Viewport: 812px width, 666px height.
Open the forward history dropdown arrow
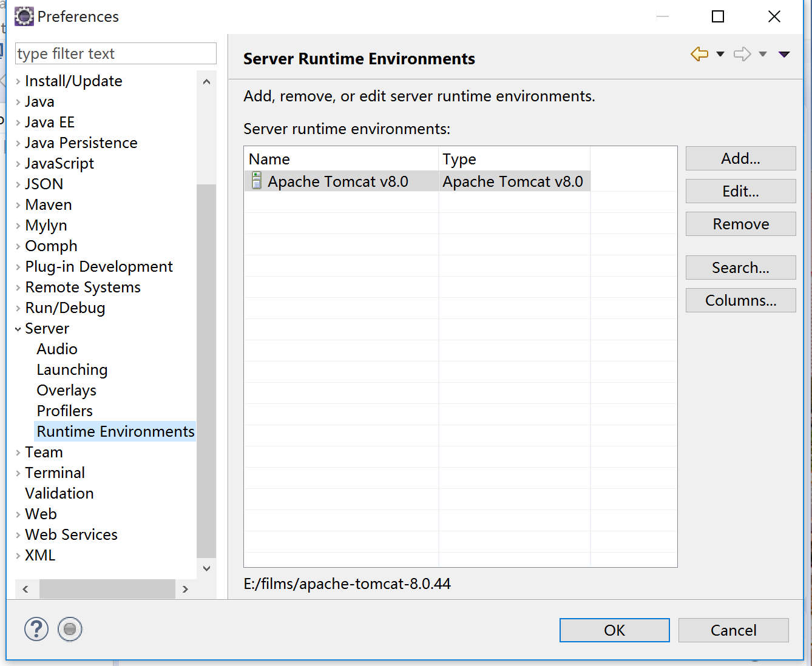click(x=763, y=54)
